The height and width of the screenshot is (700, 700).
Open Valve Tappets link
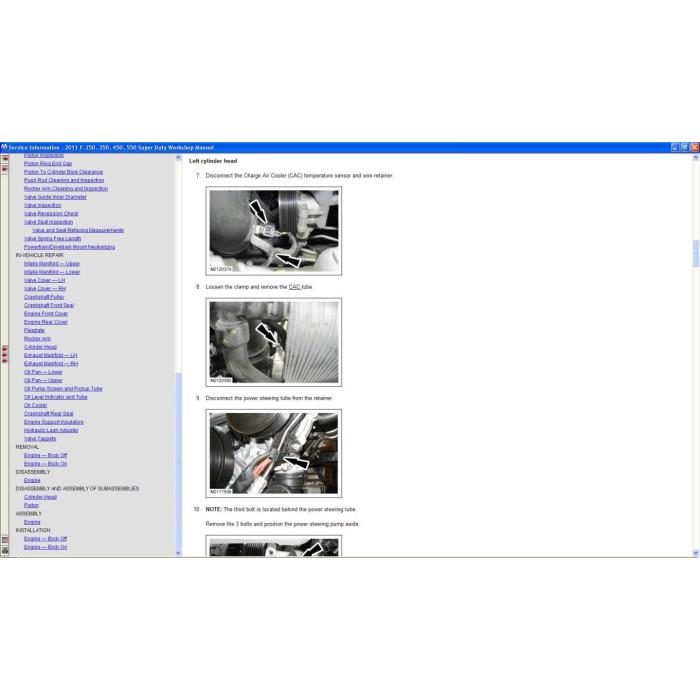click(x=40, y=439)
